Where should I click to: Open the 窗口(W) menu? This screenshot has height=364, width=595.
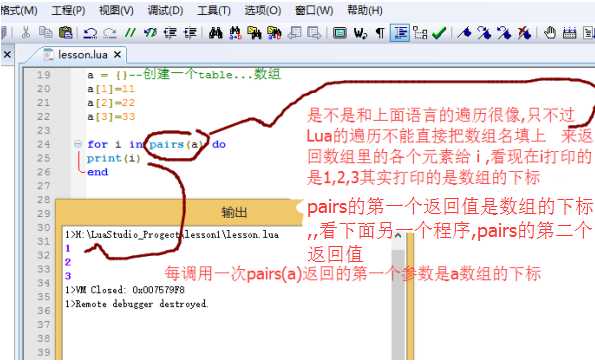coord(314,10)
